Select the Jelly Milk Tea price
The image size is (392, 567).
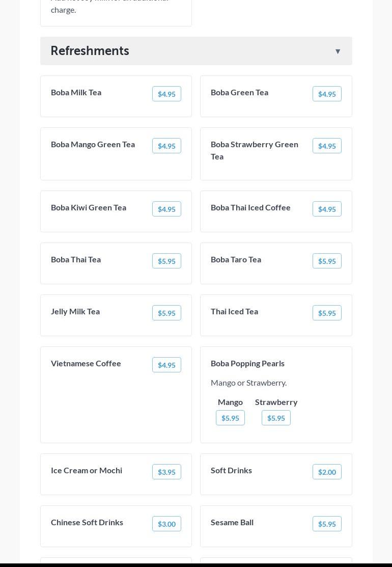(166, 313)
